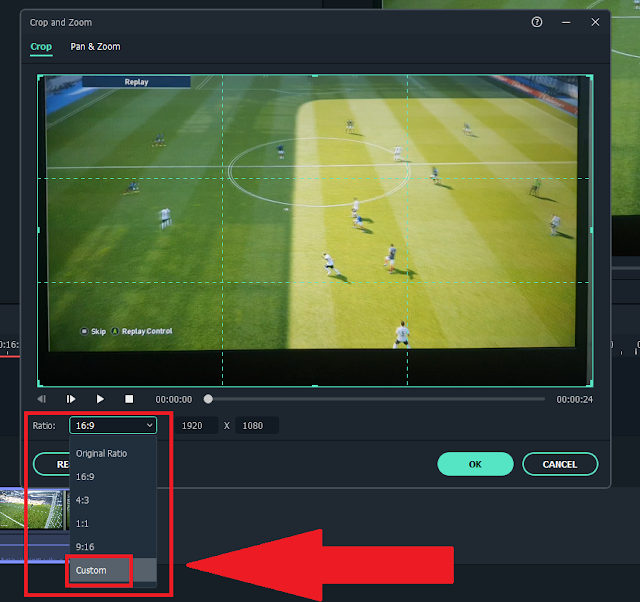Click the 00:00:24 duration label

pyautogui.click(x=574, y=400)
